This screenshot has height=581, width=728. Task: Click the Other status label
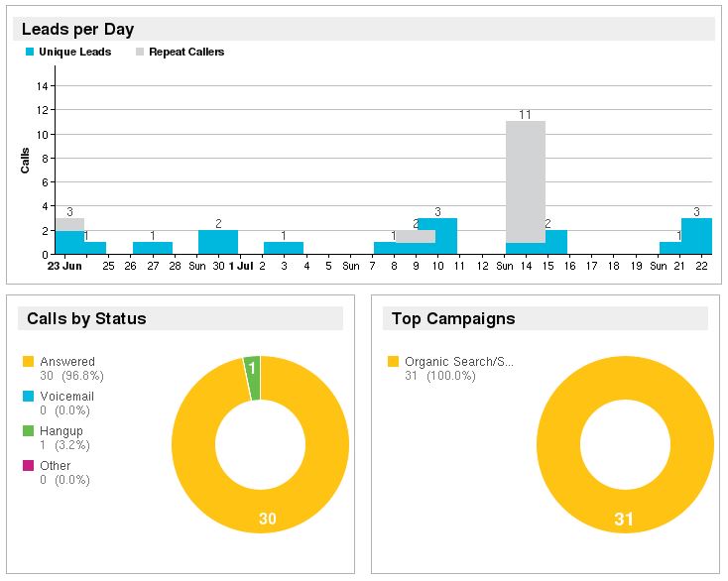[56, 465]
